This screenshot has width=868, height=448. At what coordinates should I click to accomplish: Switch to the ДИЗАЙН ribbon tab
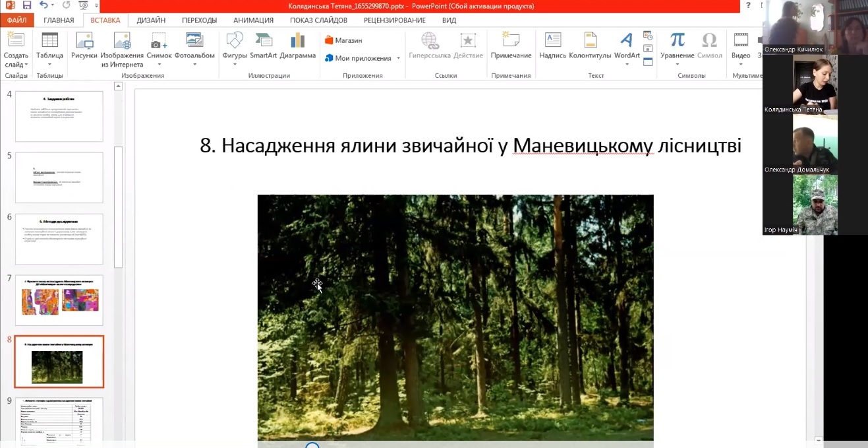pos(150,20)
